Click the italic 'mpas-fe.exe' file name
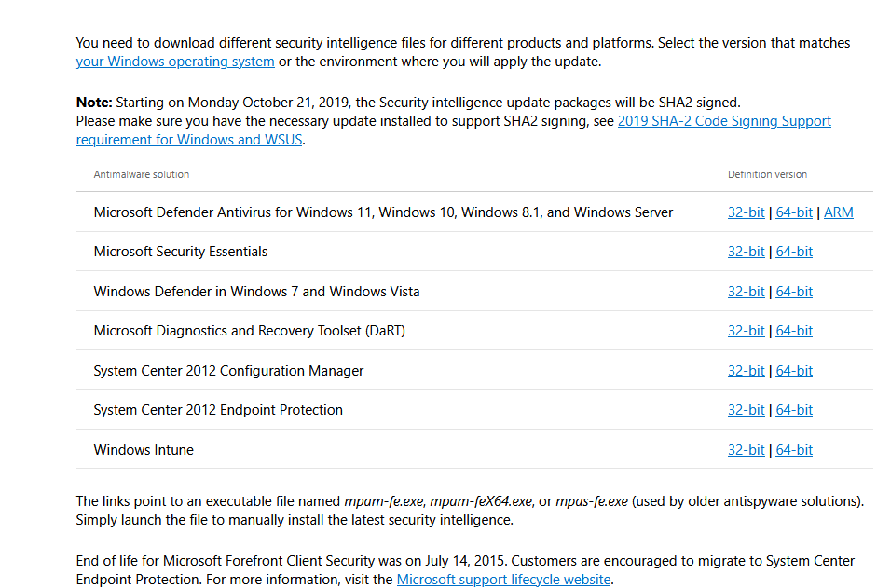Image resolution: width=877 pixels, height=588 pixels. click(x=592, y=501)
